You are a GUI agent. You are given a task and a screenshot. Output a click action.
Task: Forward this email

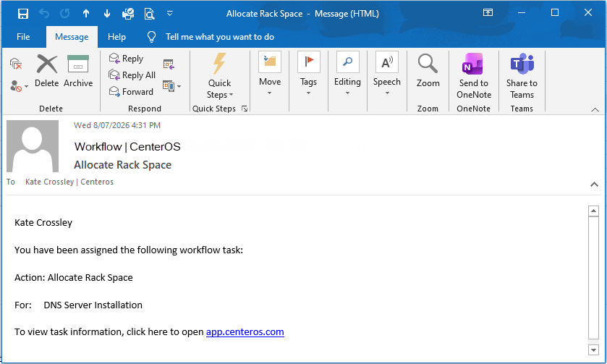[131, 92]
